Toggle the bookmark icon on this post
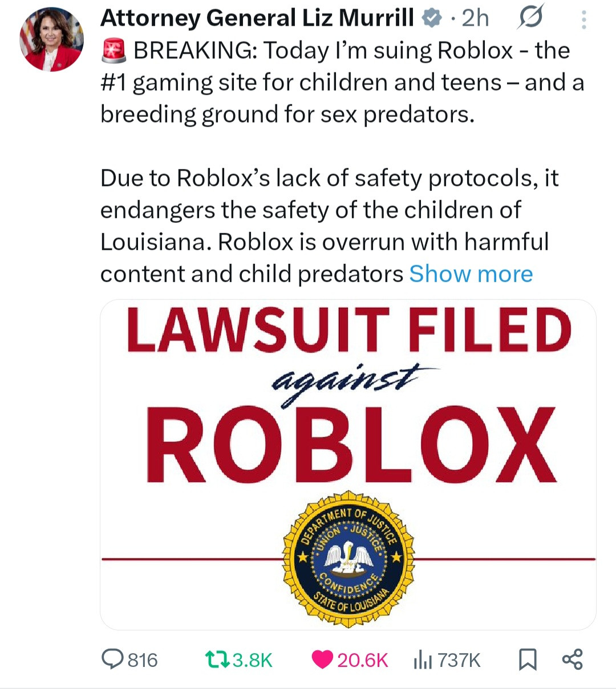This screenshot has width=616, height=696. pos(527,660)
